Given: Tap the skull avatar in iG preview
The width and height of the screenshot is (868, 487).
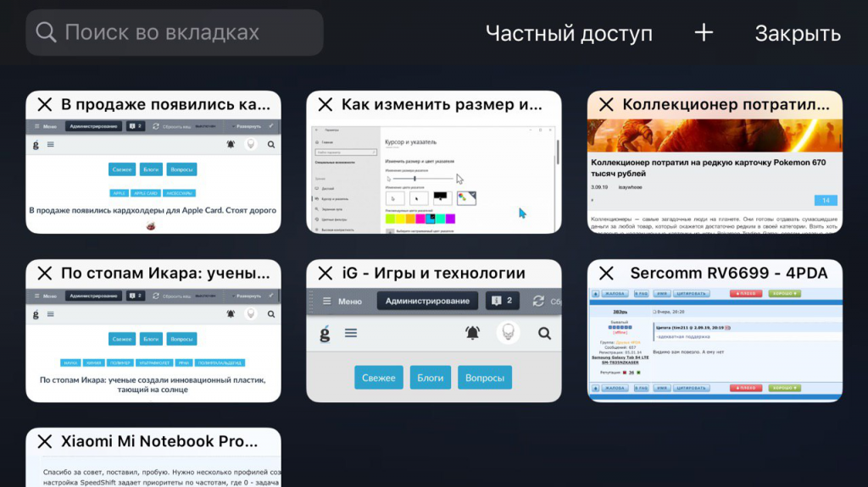Looking at the screenshot, I should [x=509, y=333].
